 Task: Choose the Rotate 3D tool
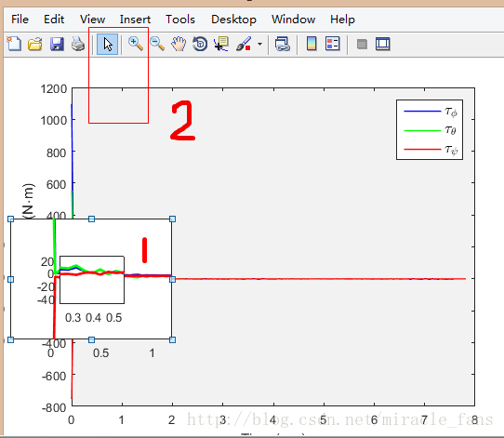200,44
